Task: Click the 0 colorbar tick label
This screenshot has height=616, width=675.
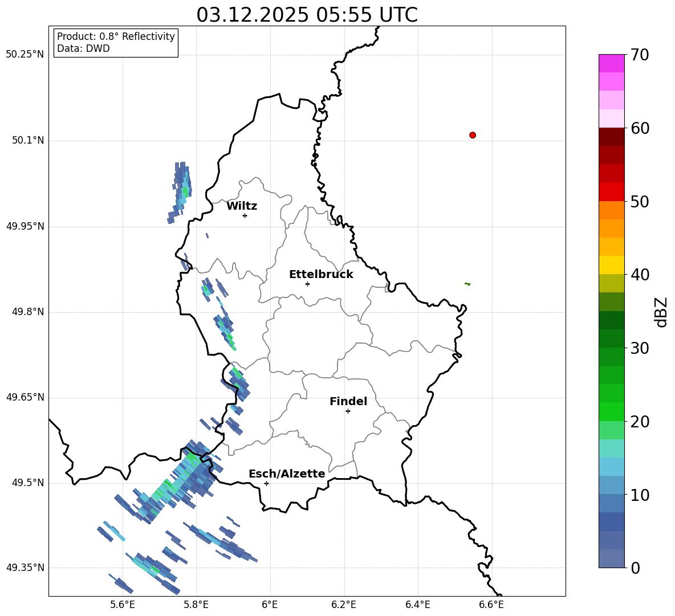Action: 635,568
